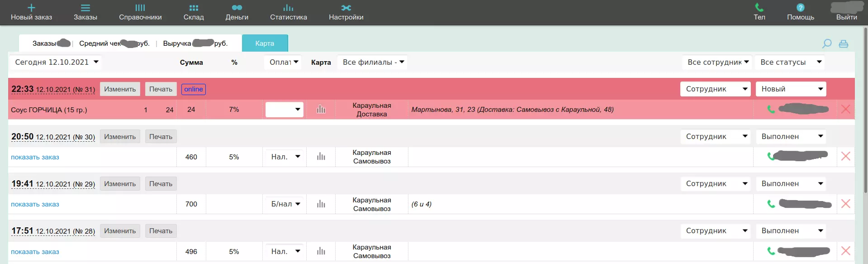Open the Новый заказ plus icon
The height and width of the screenshot is (264, 868).
pyautogui.click(x=31, y=8)
